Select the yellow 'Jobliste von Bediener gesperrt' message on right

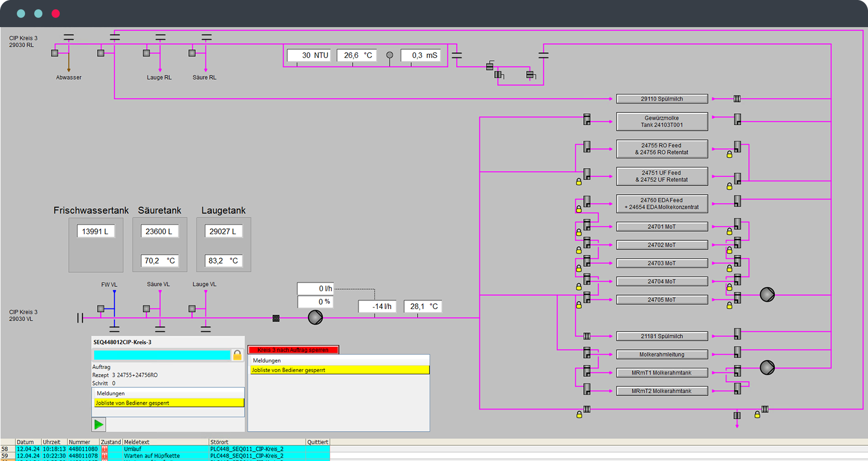pyautogui.click(x=340, y=370)
